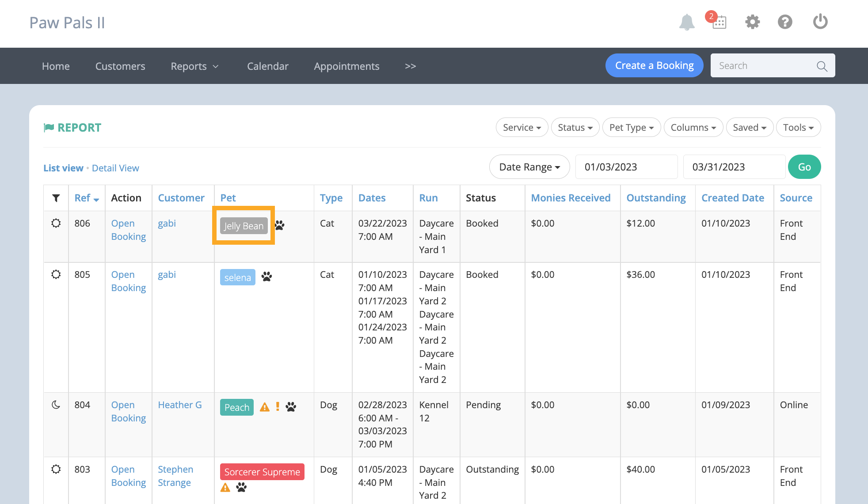This screenshot has height=504, width=868.
Task: Click the exclamation mark icon next to Peach
Action: [x=278, y=406]
